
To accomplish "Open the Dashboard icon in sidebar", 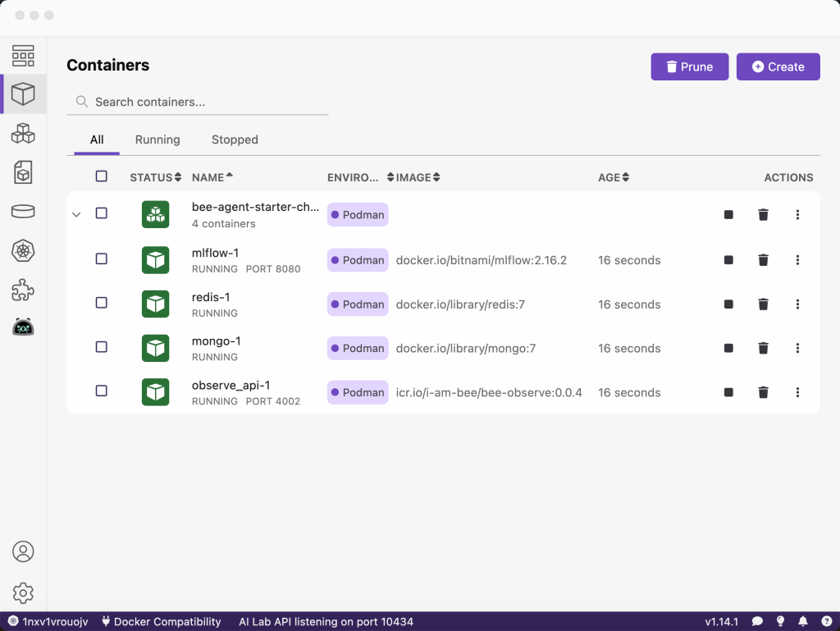I will click(x=23, y=56).
